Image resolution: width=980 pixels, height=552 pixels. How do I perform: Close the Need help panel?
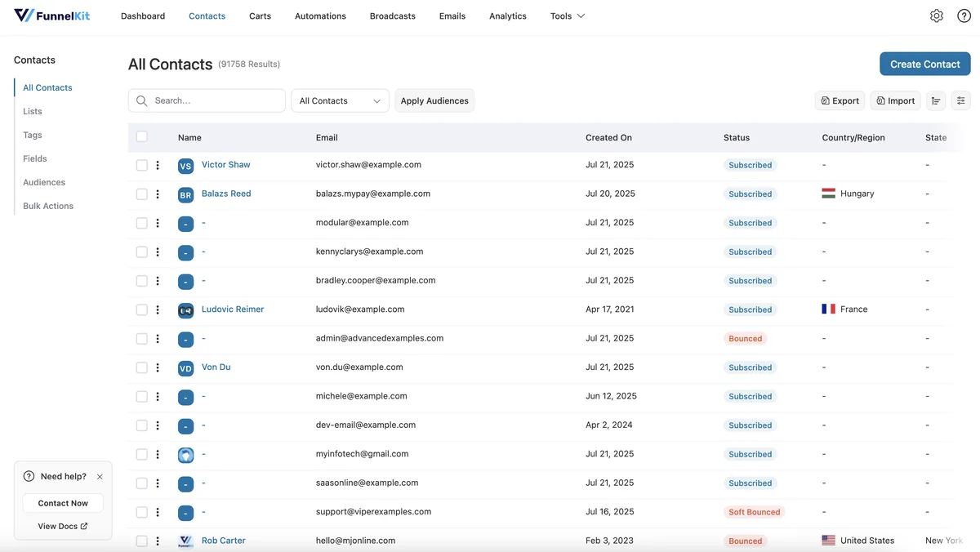[100, 477]
